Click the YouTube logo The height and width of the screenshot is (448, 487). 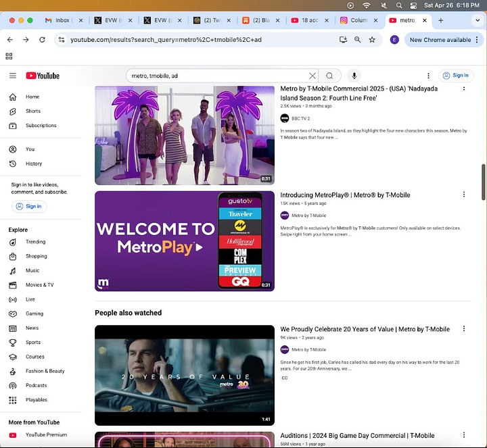43,76
